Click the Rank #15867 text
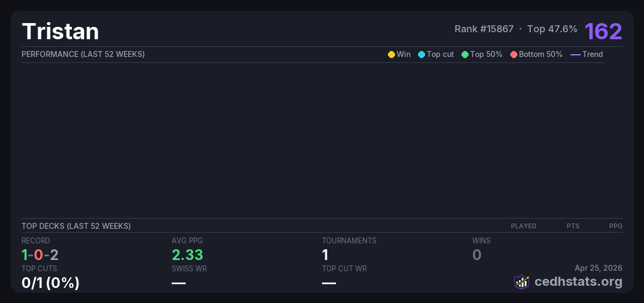This screenshot has height=303, width=644. coord(484,29)
